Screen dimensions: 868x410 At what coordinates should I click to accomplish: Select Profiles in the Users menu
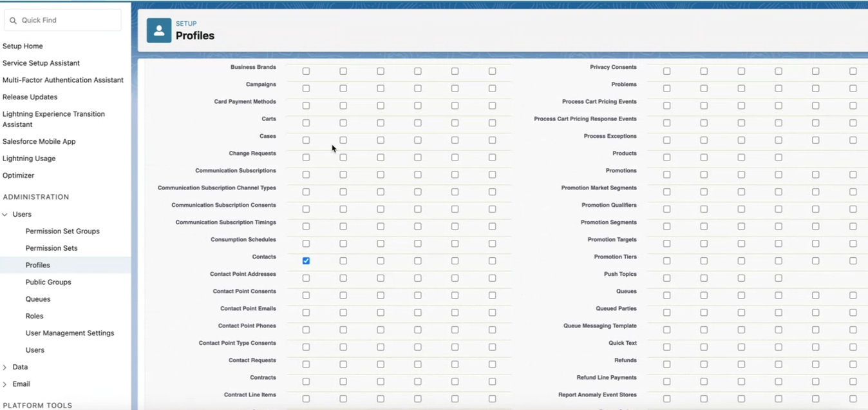(38, 265)
